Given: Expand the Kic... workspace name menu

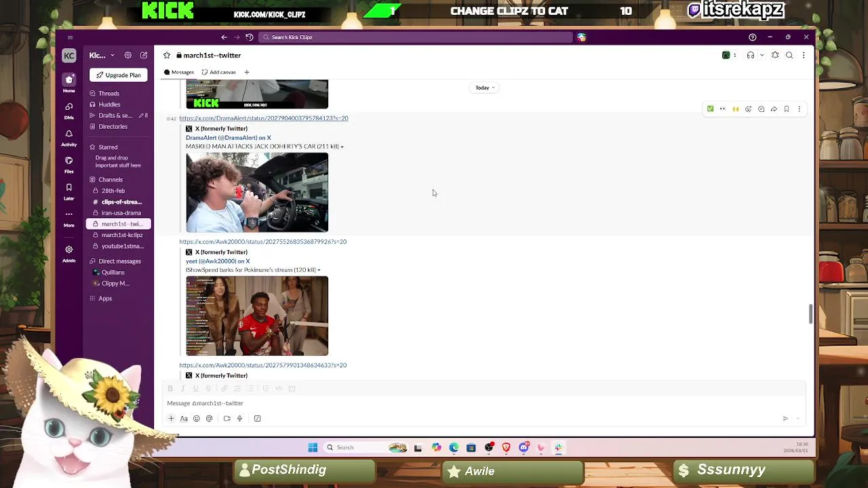Looking at the screenshot, I should 102,56.
